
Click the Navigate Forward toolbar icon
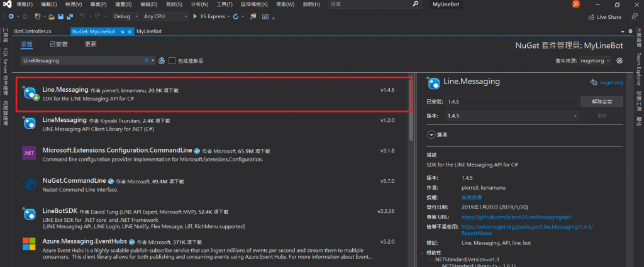[25, 16]
